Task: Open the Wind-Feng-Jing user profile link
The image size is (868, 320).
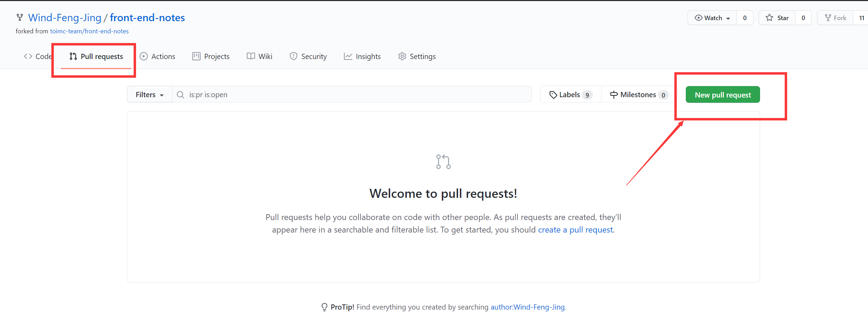Action: [x=65, y=18]
